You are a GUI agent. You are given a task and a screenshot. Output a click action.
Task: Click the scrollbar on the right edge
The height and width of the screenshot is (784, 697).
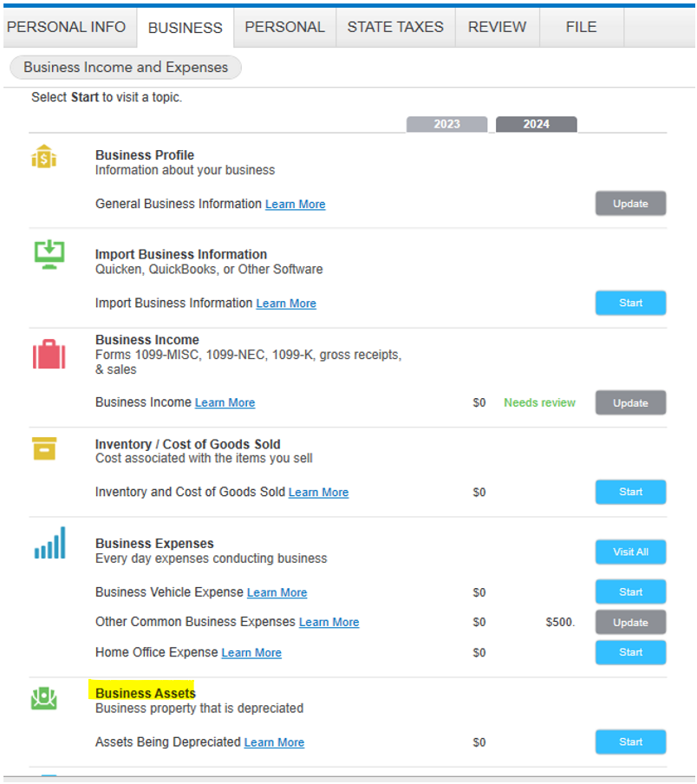point(692,390)
